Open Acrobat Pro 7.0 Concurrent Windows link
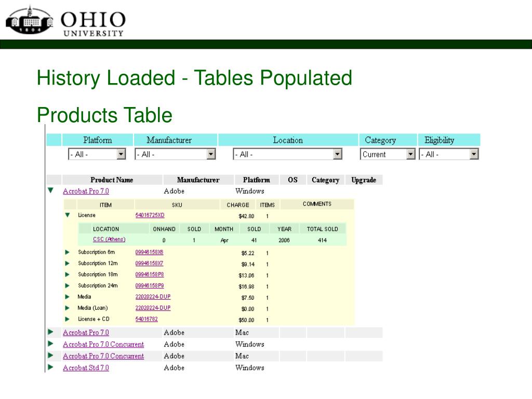Viewport: 532px width, 399px height. (103, 344)
